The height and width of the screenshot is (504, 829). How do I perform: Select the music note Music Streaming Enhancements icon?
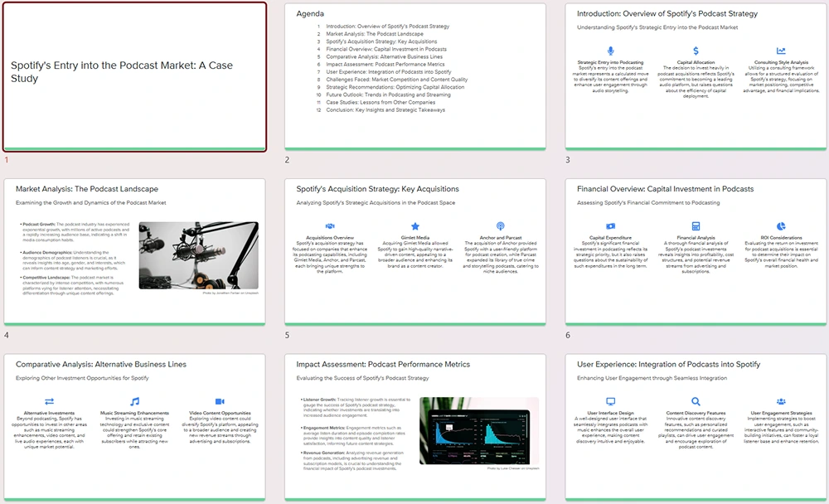pos(134,401)
